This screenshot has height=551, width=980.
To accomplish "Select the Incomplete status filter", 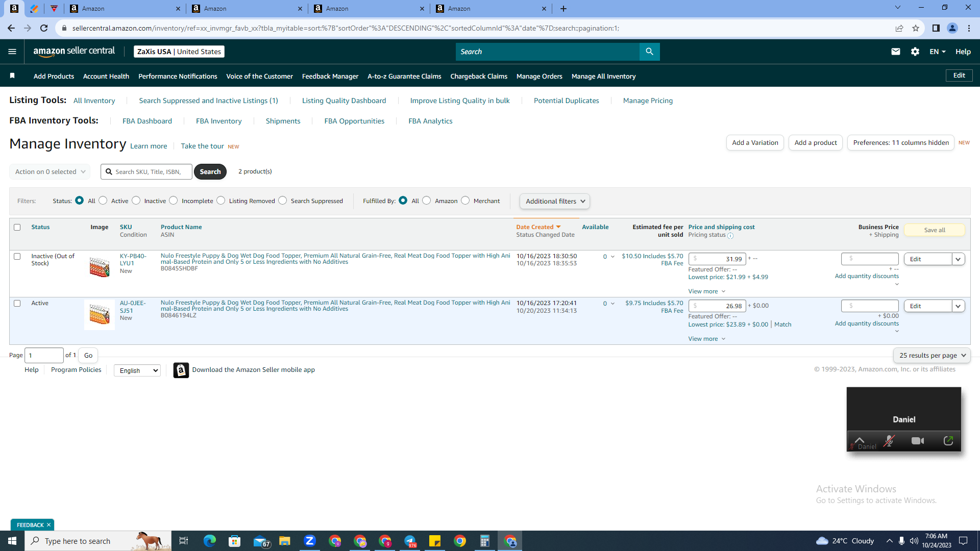I will 174,201.
